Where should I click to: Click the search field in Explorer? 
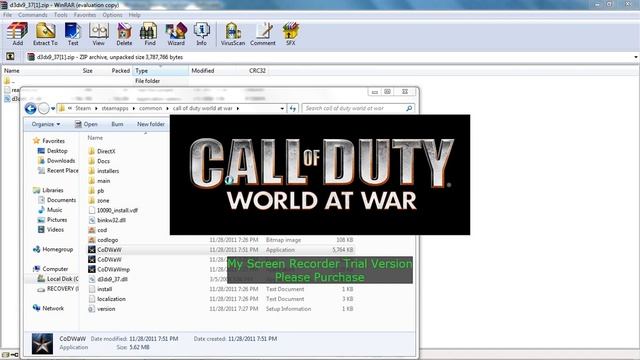pos(354,108)
